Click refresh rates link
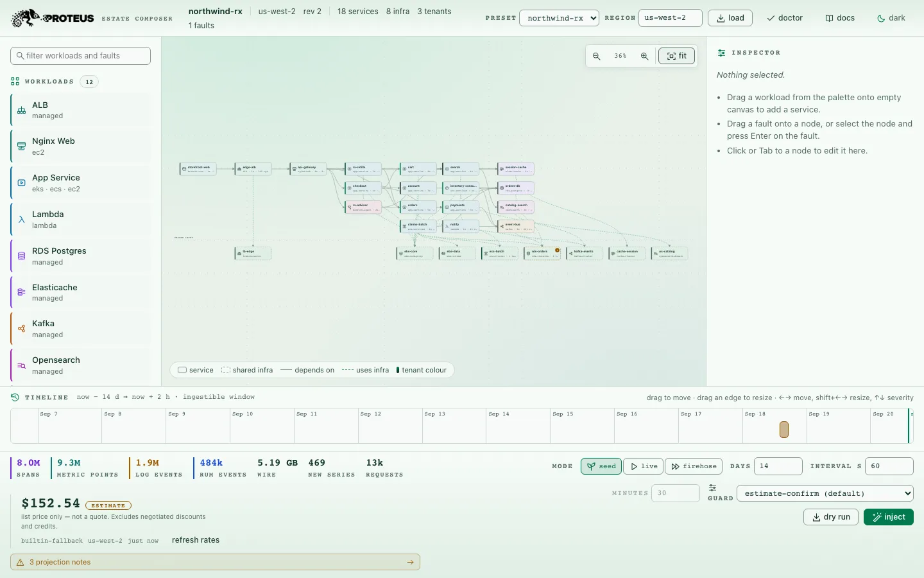The width and height of the screenshot is (924, 578). (x=196, y=540)
